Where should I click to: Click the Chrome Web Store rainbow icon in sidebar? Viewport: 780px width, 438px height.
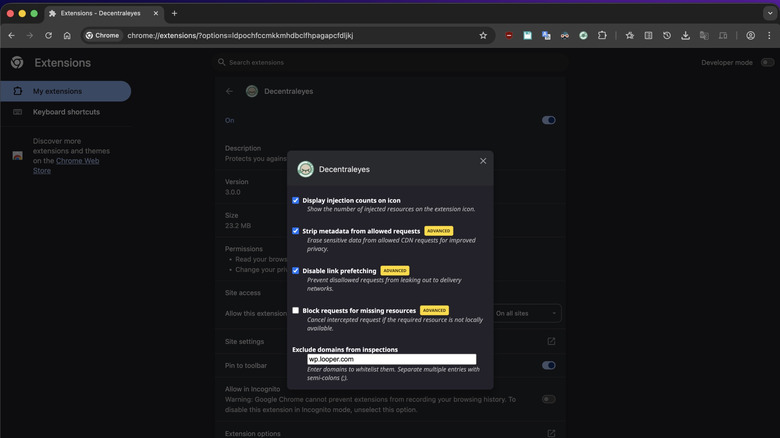click(x=17, y=156)
